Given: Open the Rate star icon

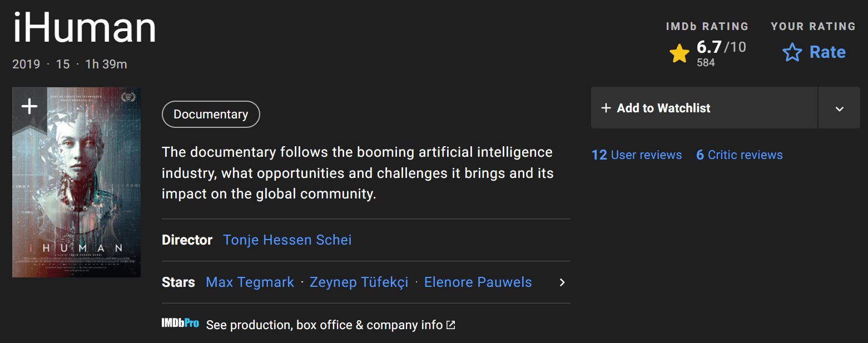Looking at the screenshot, I should tap(792, 52).
